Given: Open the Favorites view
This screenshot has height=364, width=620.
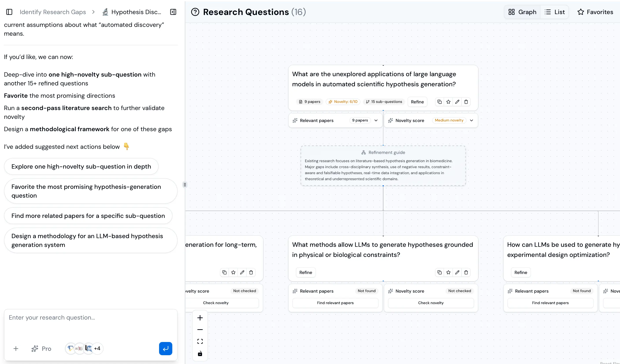Looking at the screenshot, I should pos(595,12).
